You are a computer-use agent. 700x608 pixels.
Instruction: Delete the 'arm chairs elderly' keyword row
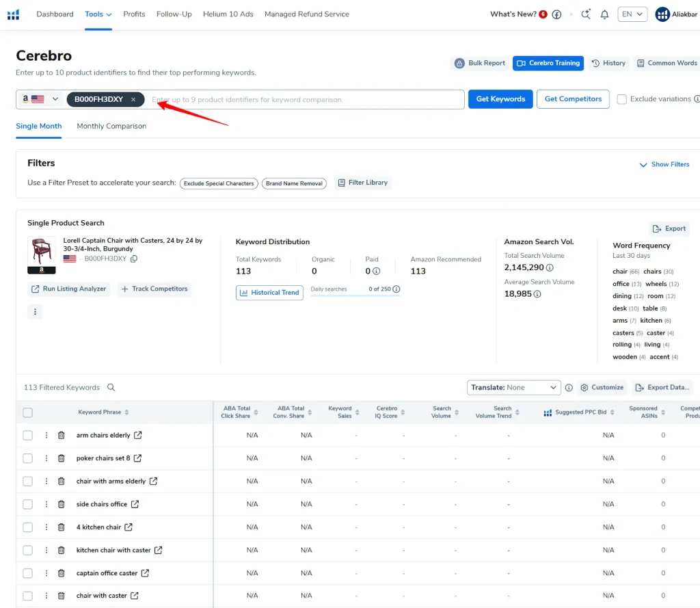(x=61, y=435)
